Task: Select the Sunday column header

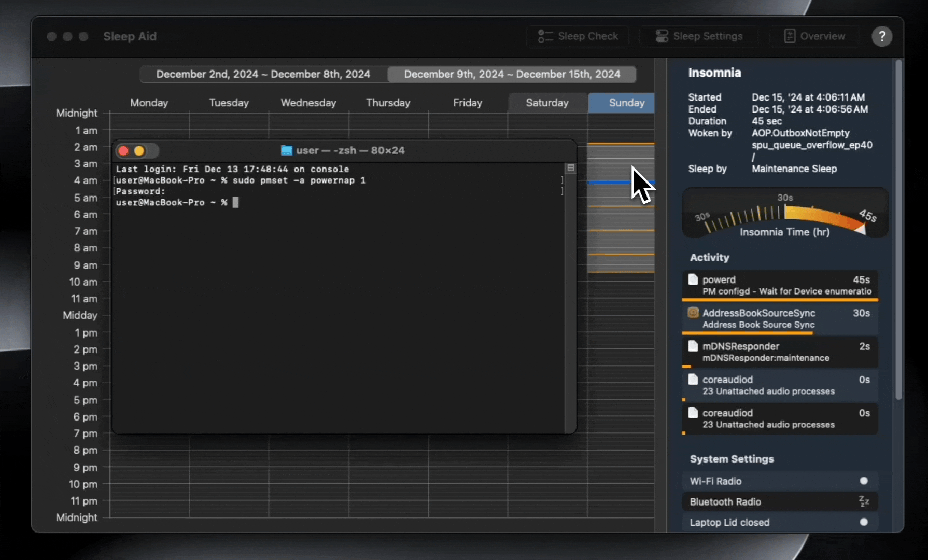Action: (626, 103)
